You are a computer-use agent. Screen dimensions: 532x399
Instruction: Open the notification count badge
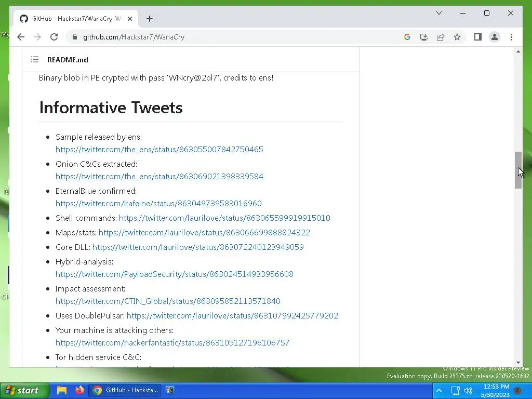(x=517, y=391)
